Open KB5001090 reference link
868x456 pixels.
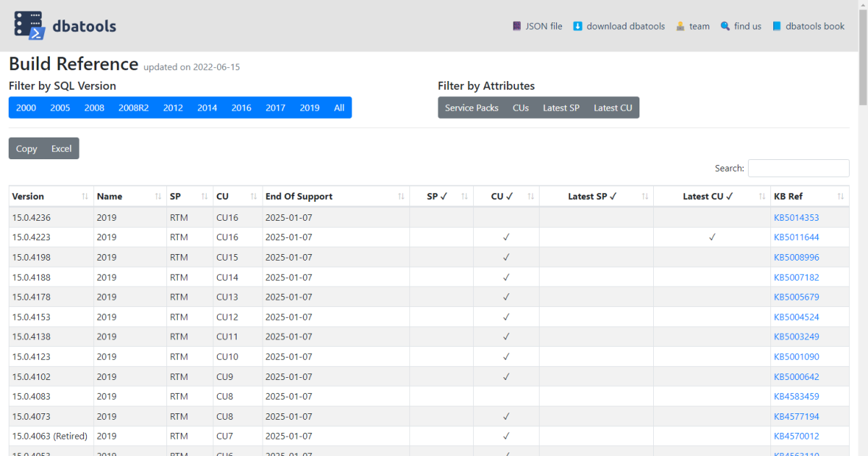coord(796,357)
